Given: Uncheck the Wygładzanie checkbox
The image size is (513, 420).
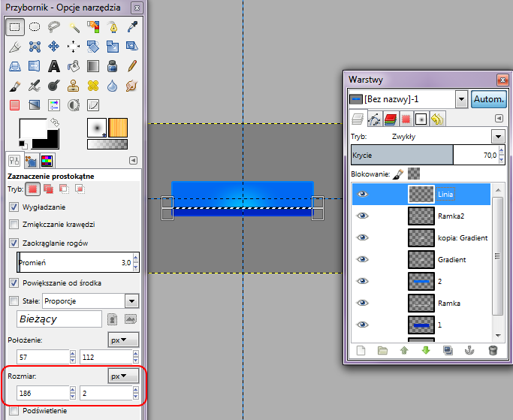Looking at the screenshot, I should click(x=14, y=207).
